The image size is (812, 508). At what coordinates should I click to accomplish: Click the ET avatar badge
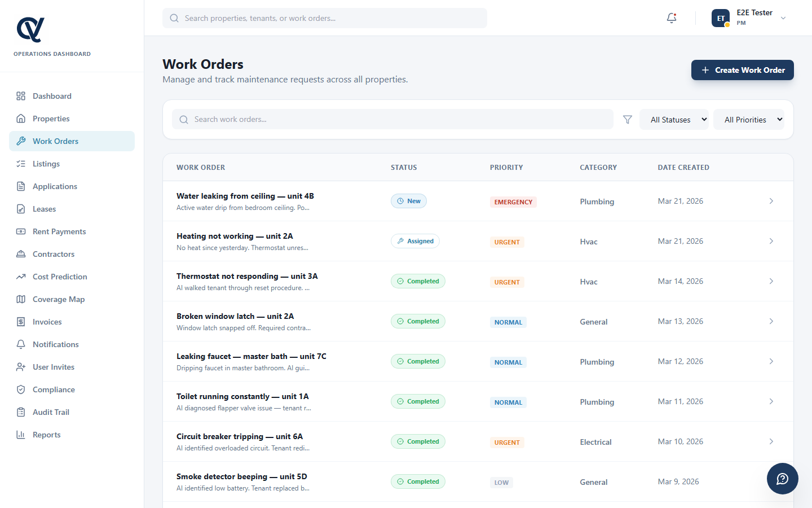721,17
